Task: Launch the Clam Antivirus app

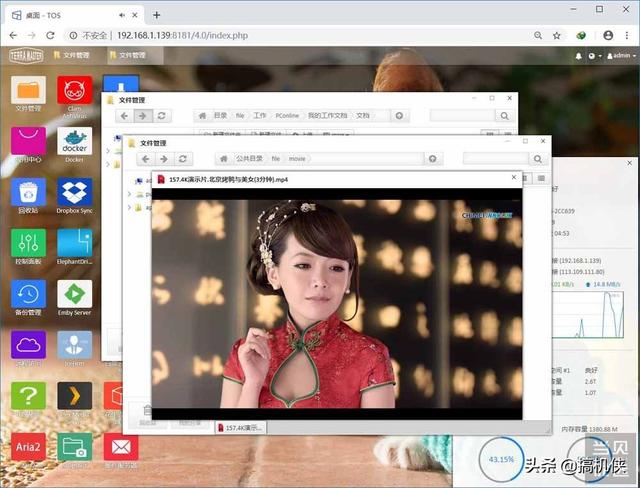Action: [75, 90]
